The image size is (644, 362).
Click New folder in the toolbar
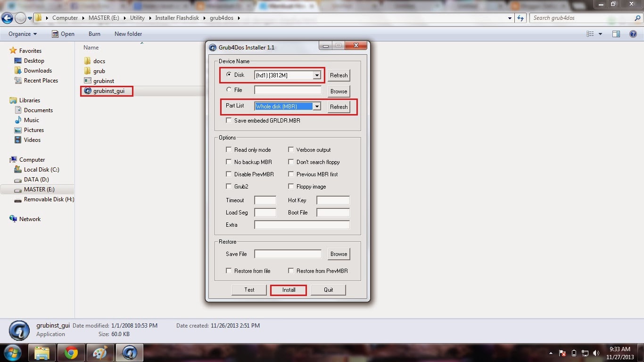coord(128,34)
